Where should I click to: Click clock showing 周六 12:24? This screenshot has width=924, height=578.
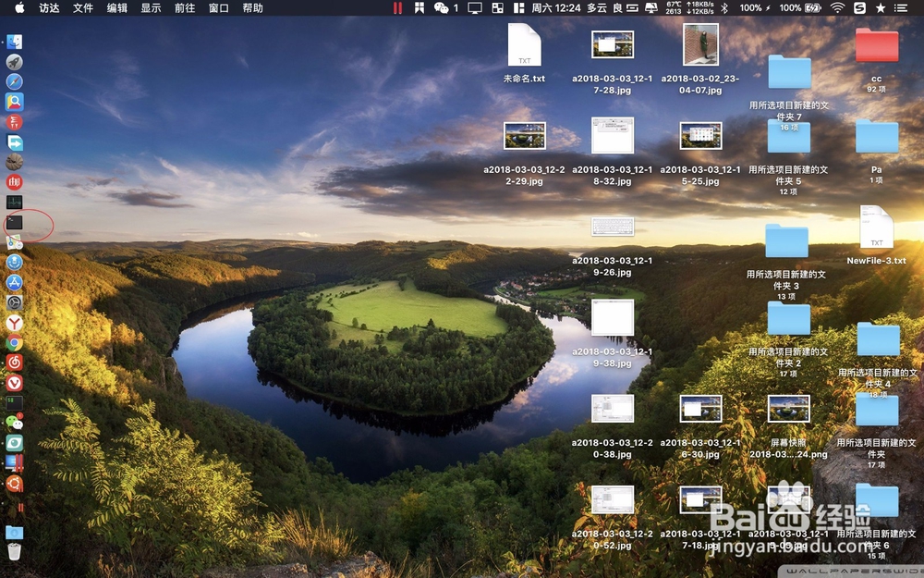(555, 7)
